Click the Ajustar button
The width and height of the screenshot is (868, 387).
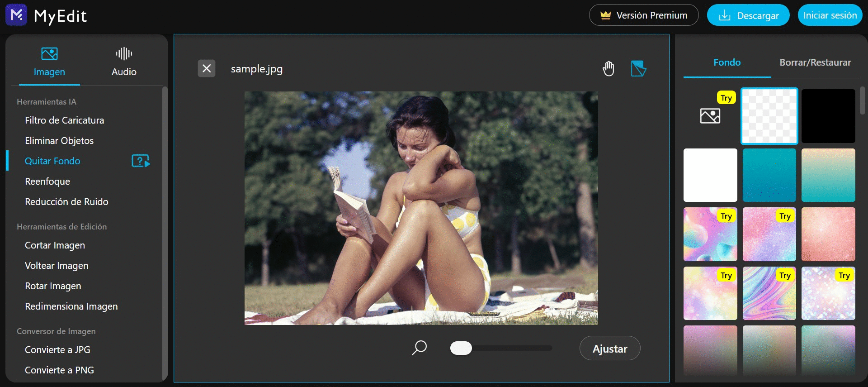[x=610, y=349]
